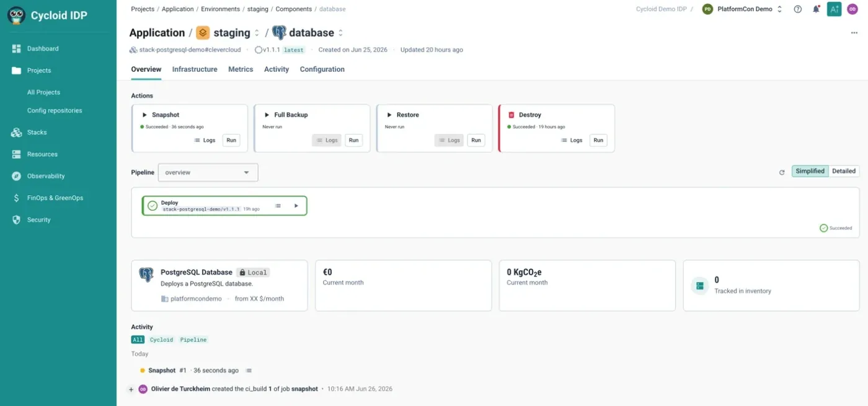Viewport: 868px width, 406px height.
Task: Run the Restore action
Action: [x=476, y=140]
